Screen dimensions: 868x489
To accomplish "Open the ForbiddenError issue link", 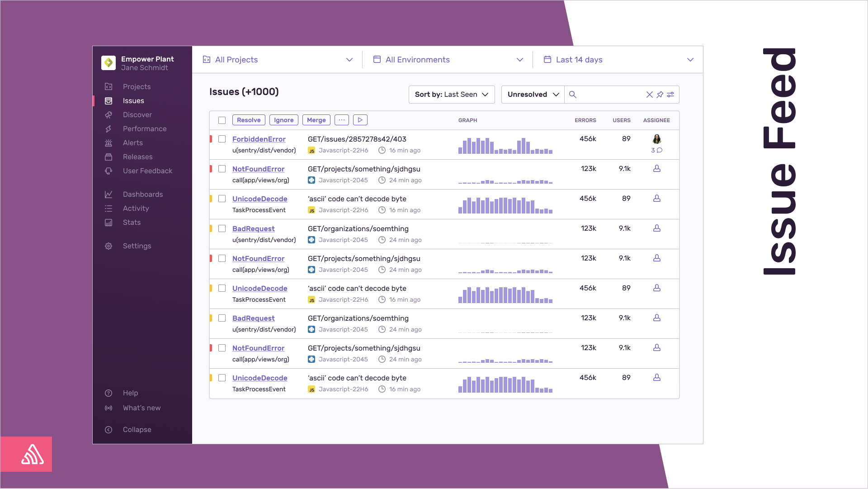I will tap(259, 139).
